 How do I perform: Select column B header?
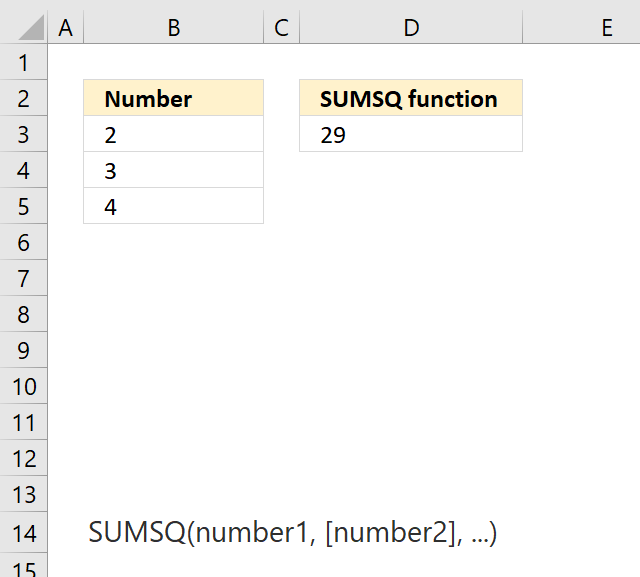[x=173, y=28]
